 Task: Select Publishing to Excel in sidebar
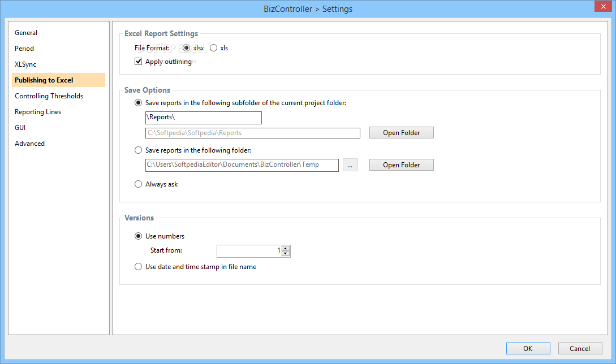point(58,80)
